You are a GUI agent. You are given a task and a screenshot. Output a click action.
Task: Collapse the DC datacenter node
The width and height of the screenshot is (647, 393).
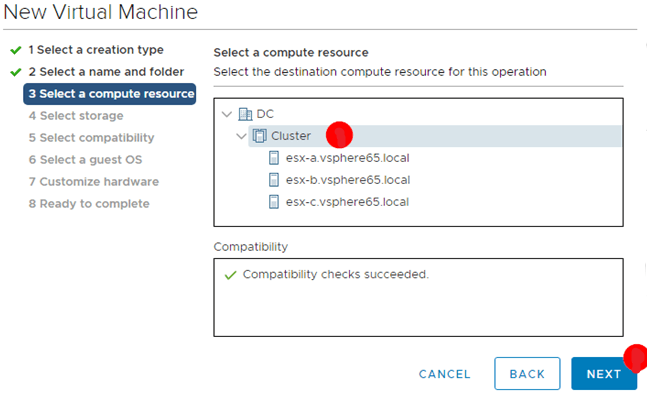tap(227, 114)
